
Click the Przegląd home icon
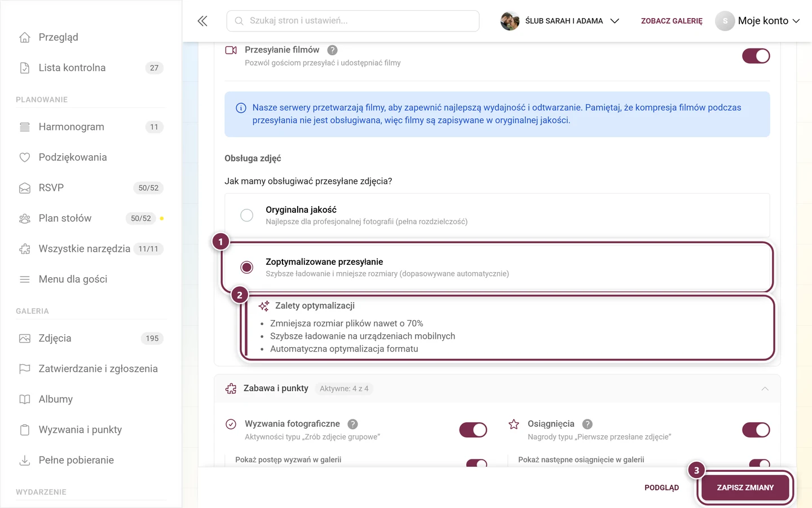[x=25, y=37]
